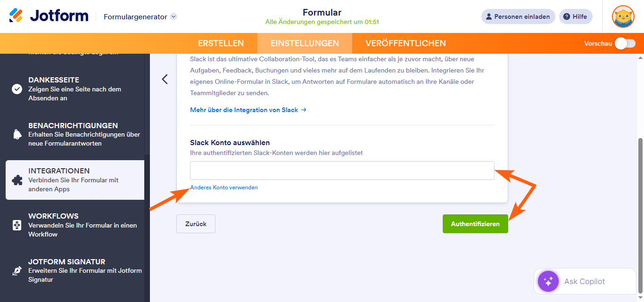
Task: Select the Workflows icon in the sidebar
Action: (x=17, y=225)
